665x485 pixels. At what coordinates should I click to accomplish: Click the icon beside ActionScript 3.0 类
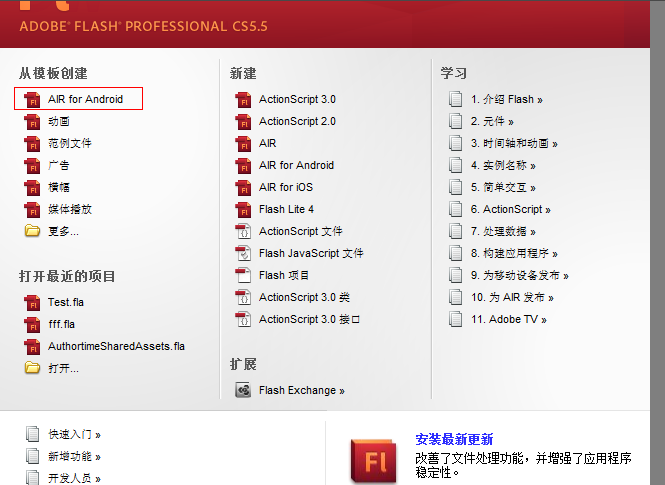click(x=243, y=298)
